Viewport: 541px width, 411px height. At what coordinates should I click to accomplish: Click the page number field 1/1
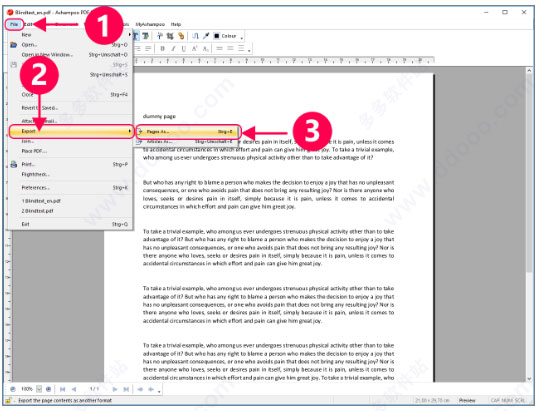pos(94,389)
